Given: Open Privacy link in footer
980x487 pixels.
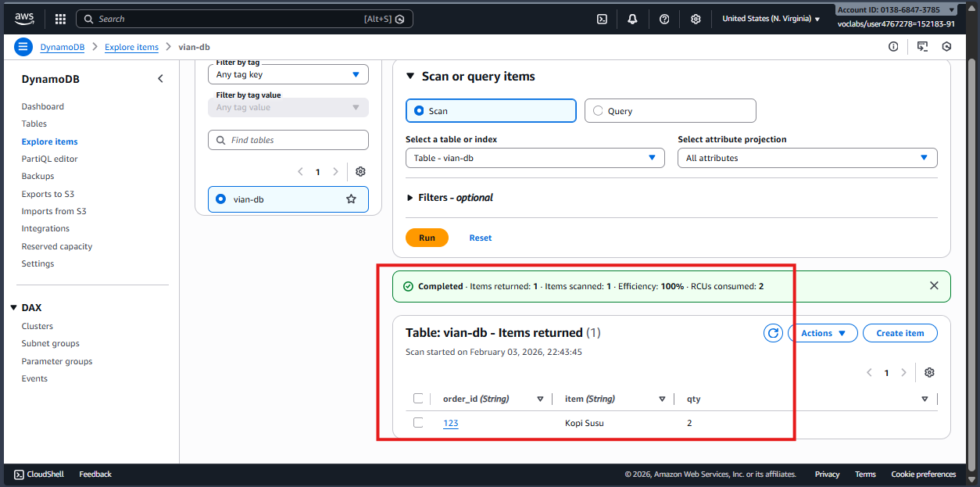Looking at the screenshot, I should [x=827, y=474].
